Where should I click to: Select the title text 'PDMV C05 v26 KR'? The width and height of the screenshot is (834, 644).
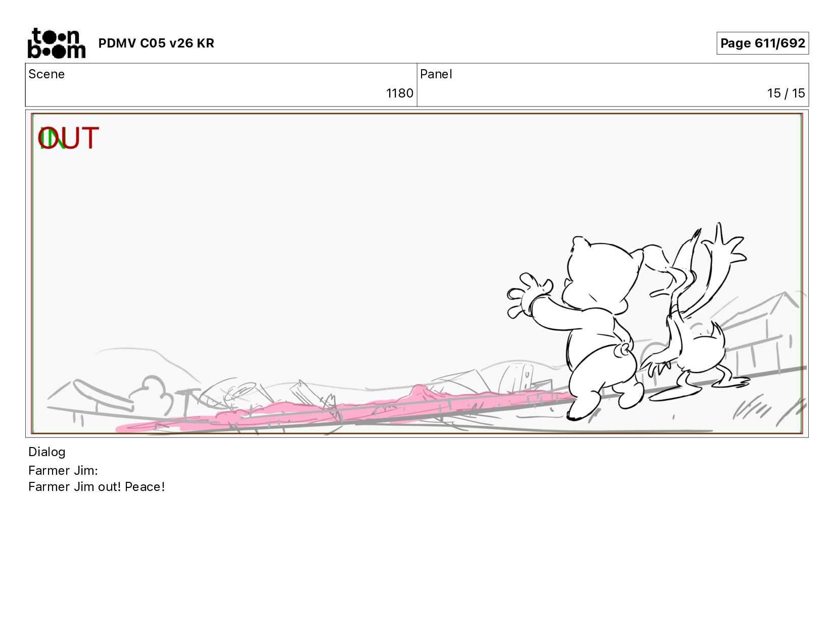[156, 43]
